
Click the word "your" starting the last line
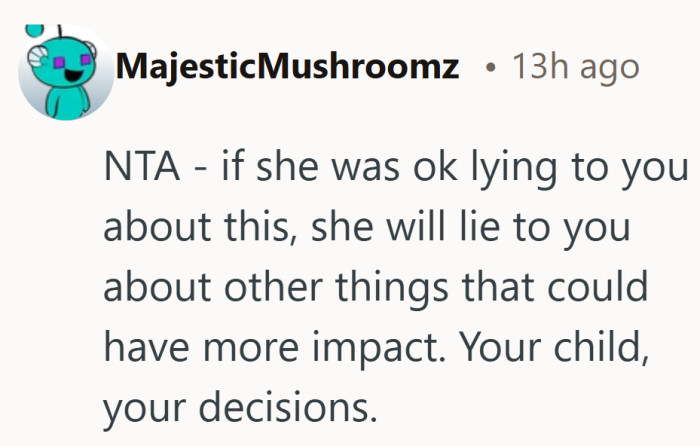(x=145, y=403)
